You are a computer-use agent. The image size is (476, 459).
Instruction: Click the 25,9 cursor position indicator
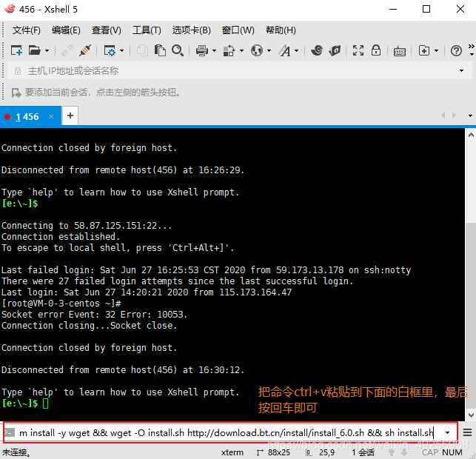(x=326, y=452)
